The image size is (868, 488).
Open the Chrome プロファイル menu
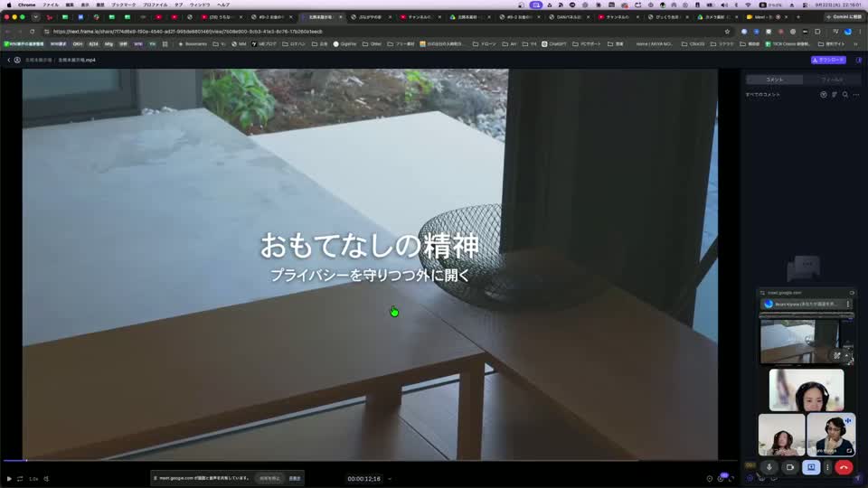coord(155,5)
